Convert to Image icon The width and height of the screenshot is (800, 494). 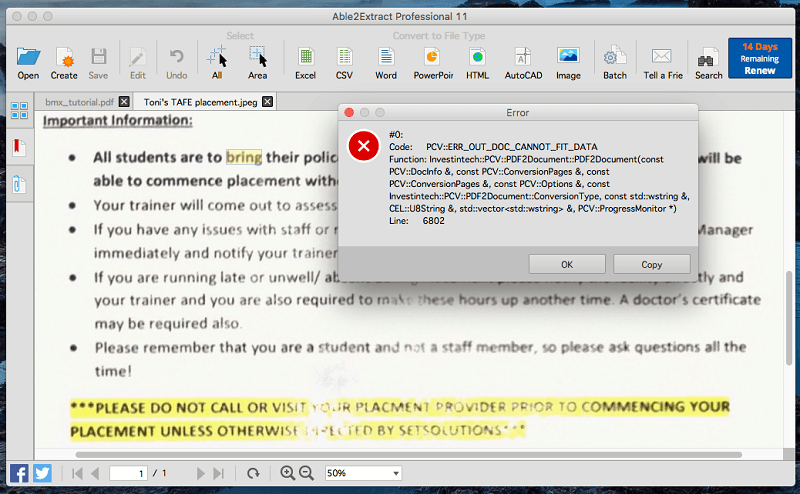568,55
